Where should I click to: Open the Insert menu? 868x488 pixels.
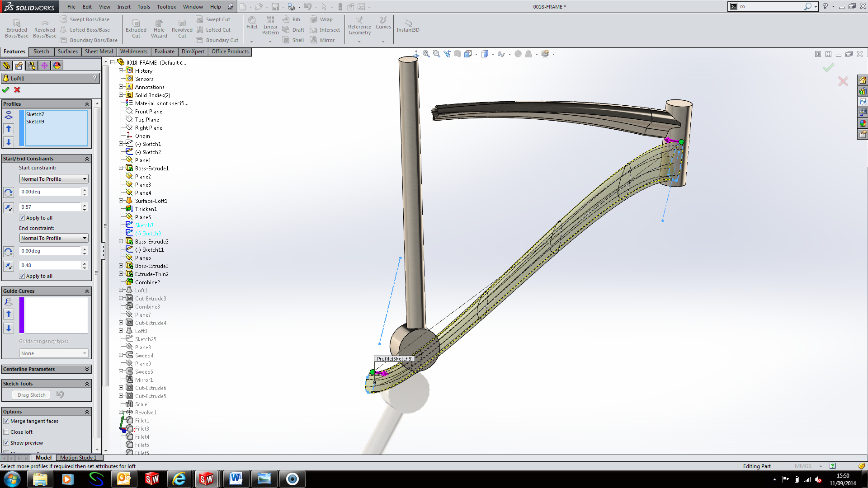tap(123, 7)
